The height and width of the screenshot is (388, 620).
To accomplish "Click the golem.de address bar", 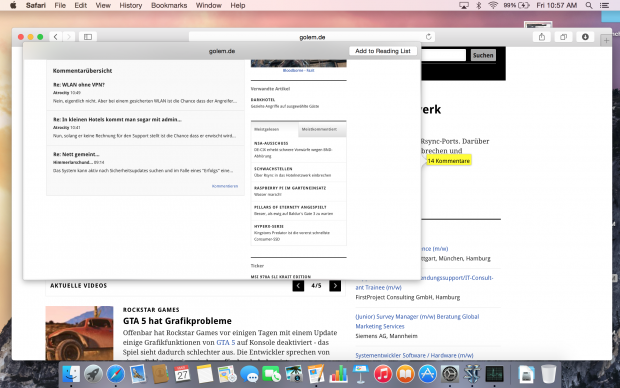I will pos(312,37).
